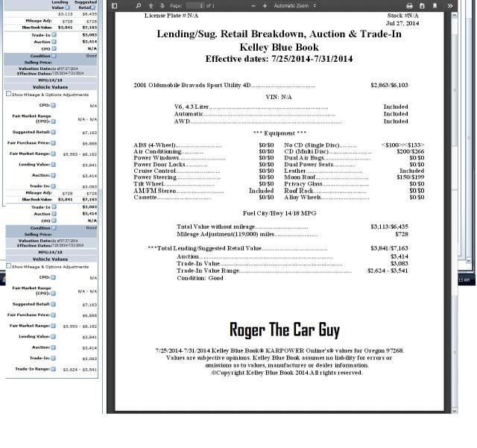Go to the previous PDF page
The image size is (477, 448).
click(151, 5)
